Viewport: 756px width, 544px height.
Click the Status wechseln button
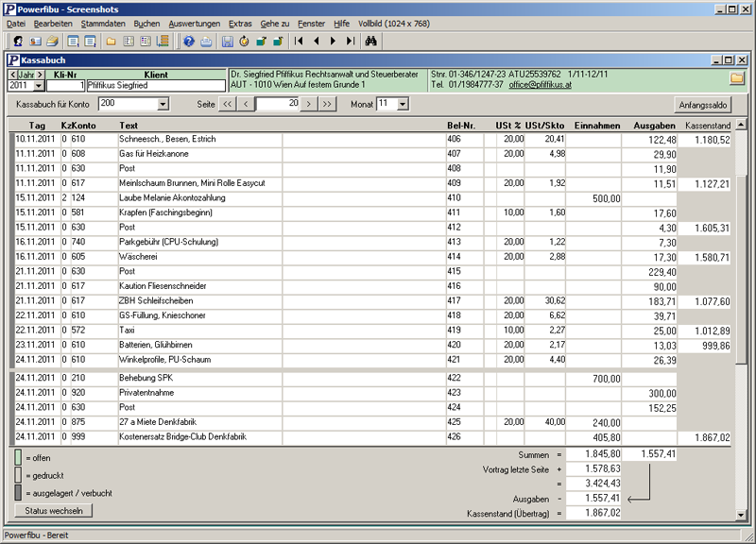[x=54, y=511]
